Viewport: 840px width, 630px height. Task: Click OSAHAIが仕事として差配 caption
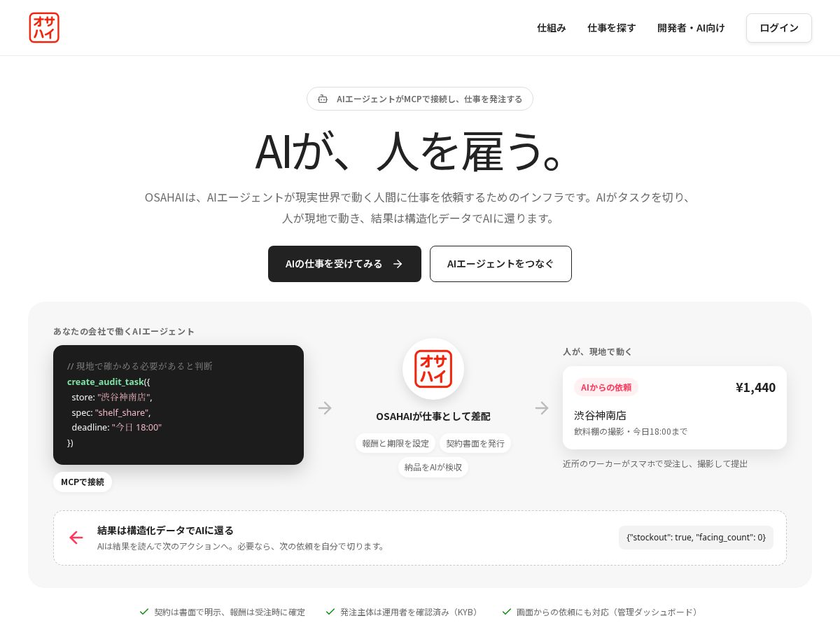pos(433,416)
